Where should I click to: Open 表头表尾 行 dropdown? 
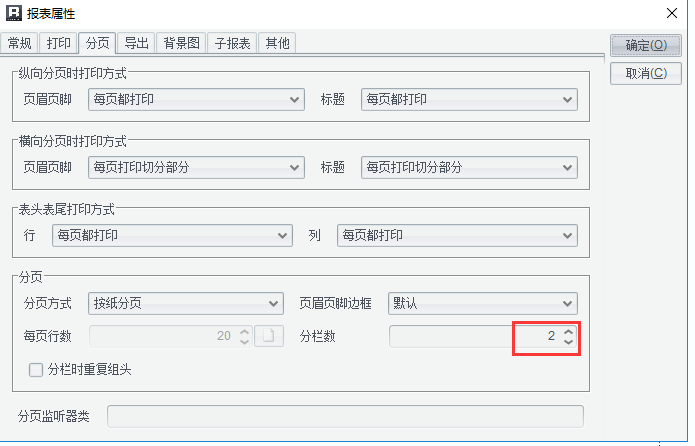point(172,235)
